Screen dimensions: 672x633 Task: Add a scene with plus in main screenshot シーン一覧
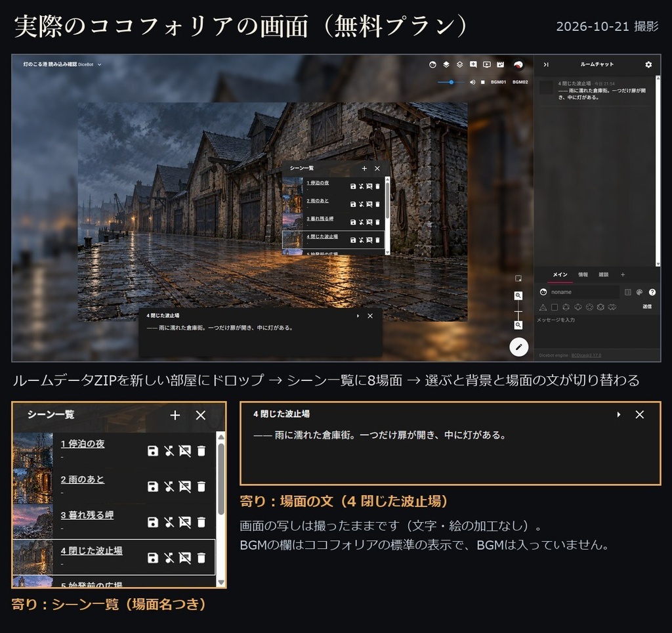364,169
